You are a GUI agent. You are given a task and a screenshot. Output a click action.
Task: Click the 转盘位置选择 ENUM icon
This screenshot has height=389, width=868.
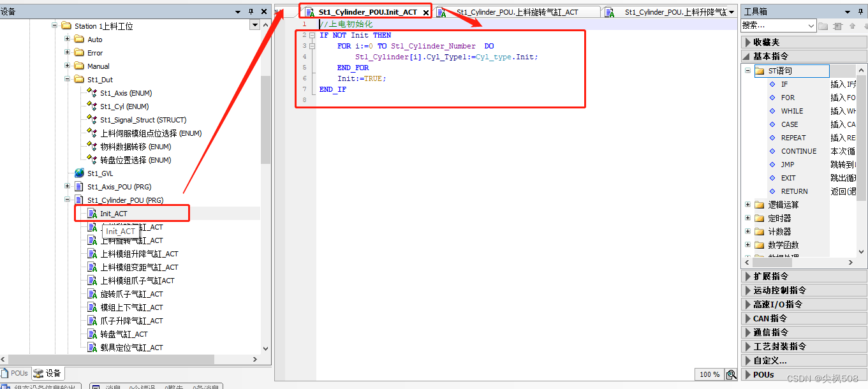[92, 160]
